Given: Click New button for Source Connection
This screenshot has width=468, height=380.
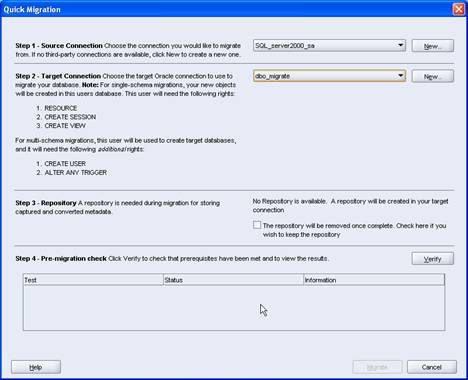Looking at the screenshot, I should pos(433,46).
